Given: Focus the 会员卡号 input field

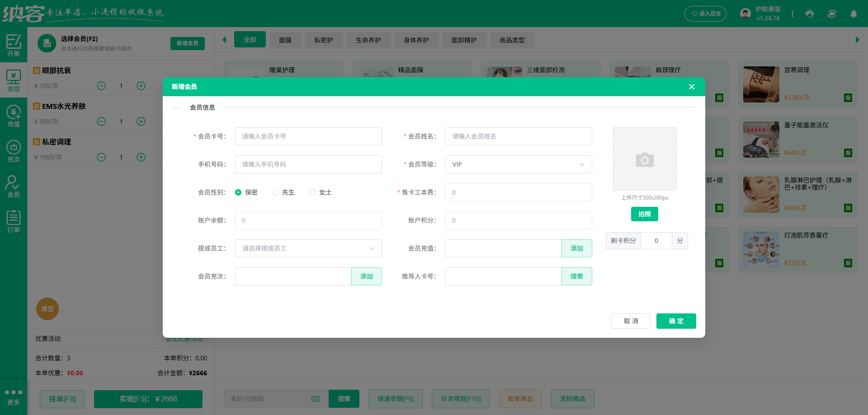Looking at the screenshot, I should [308, 136].
